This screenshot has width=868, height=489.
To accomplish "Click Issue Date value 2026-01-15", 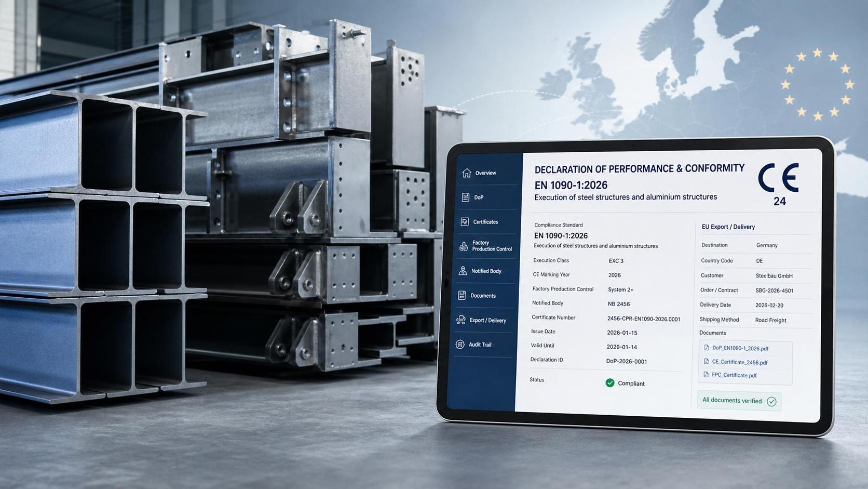I will (622, 333).
